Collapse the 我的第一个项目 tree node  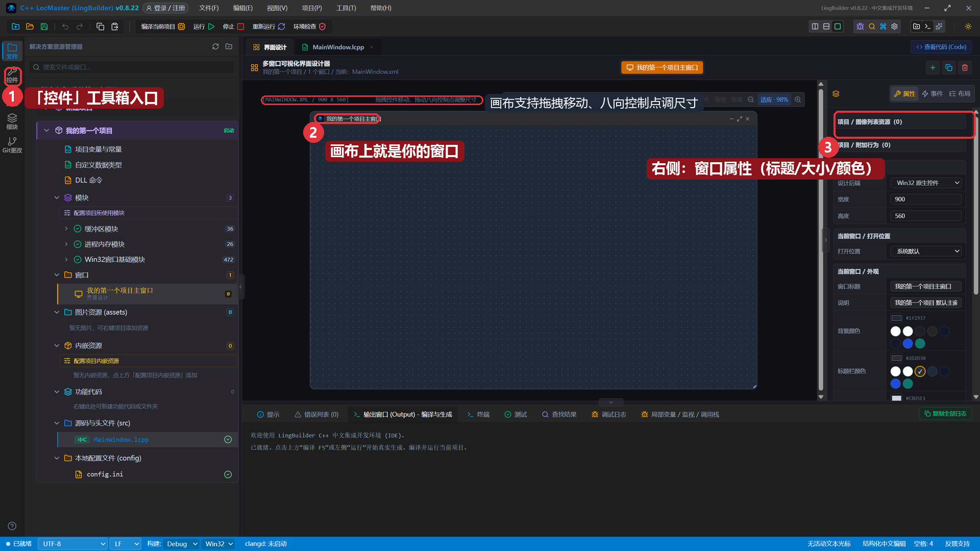pos(46,131)
